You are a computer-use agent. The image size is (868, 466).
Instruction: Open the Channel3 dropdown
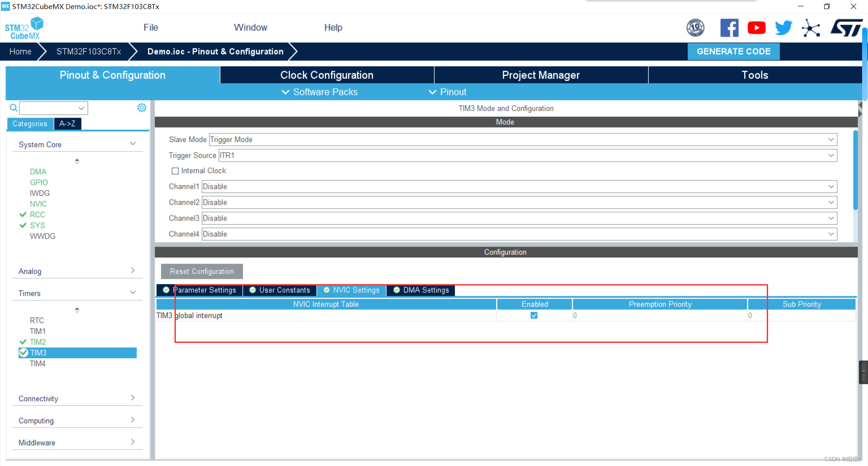(519, 219)
